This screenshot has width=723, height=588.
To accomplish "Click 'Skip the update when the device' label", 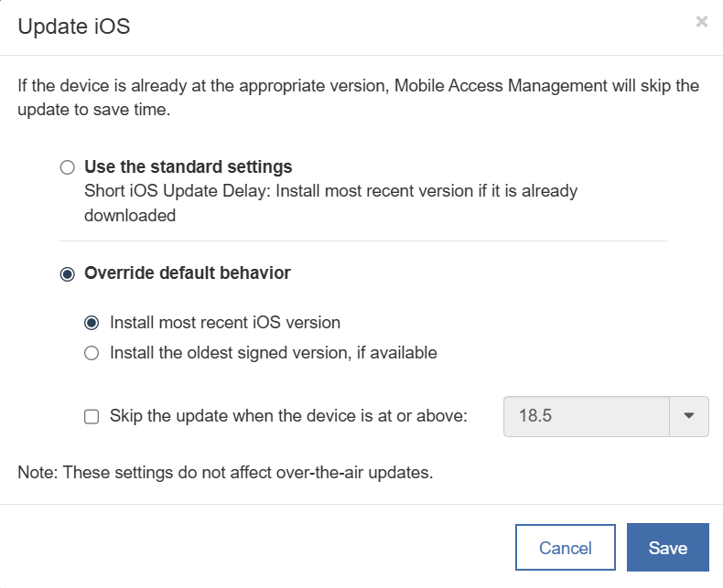I will (288, 416).
